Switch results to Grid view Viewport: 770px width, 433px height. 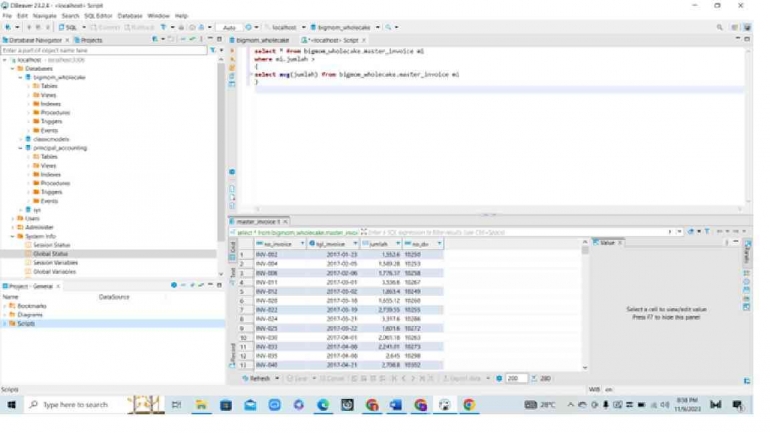coord(233,250)
